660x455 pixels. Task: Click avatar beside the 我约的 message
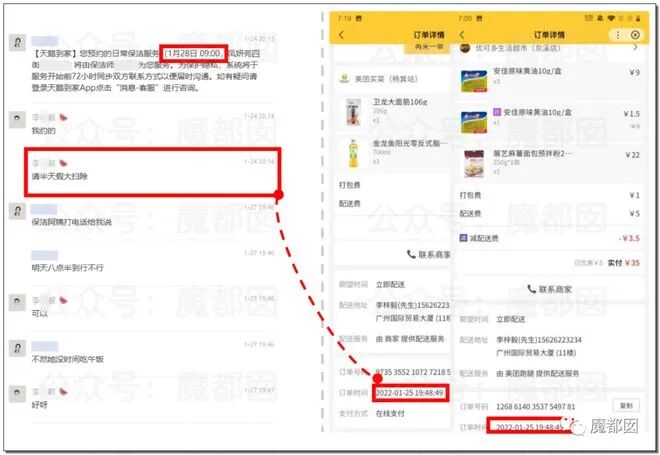17,120
